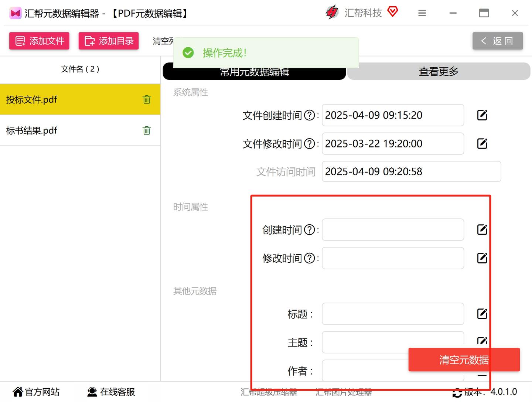Open 在线客服 support link
Viewport: 532px width, 402px height.
coord(111,392)
